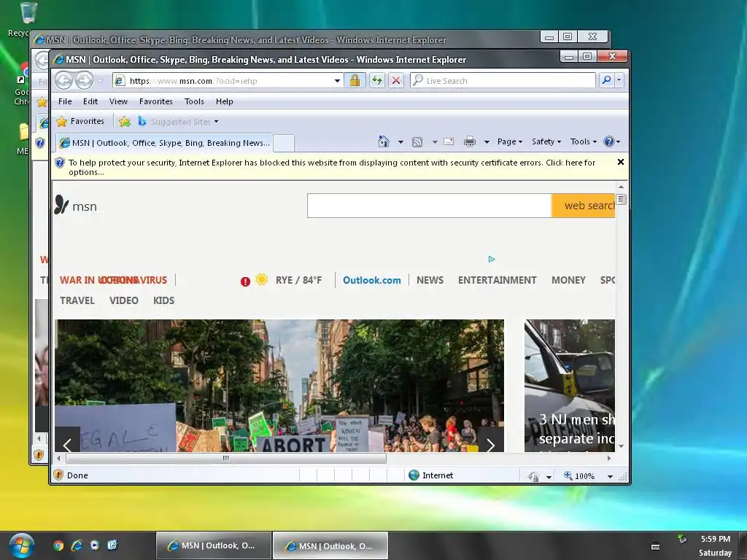Go back using the IE Back arrow
The width and height of the screenshot is (747, 560).
coord(63,80)
